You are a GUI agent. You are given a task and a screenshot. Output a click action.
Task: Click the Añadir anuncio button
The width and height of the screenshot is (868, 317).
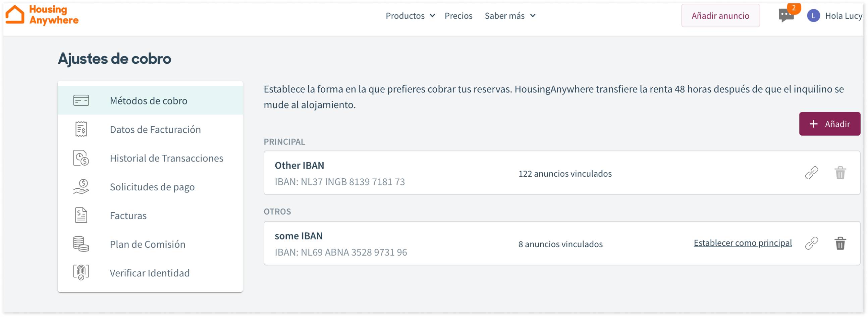[x=720, y=16]
